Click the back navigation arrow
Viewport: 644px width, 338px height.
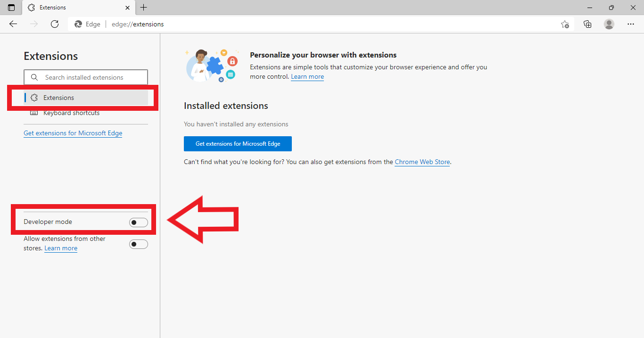click(x=13, y=24)
